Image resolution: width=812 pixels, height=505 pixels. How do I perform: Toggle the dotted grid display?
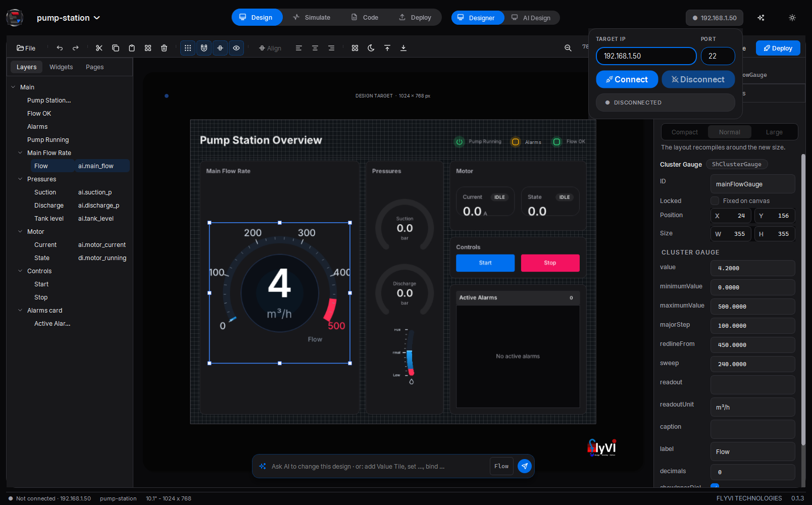(x=188, y=48)
